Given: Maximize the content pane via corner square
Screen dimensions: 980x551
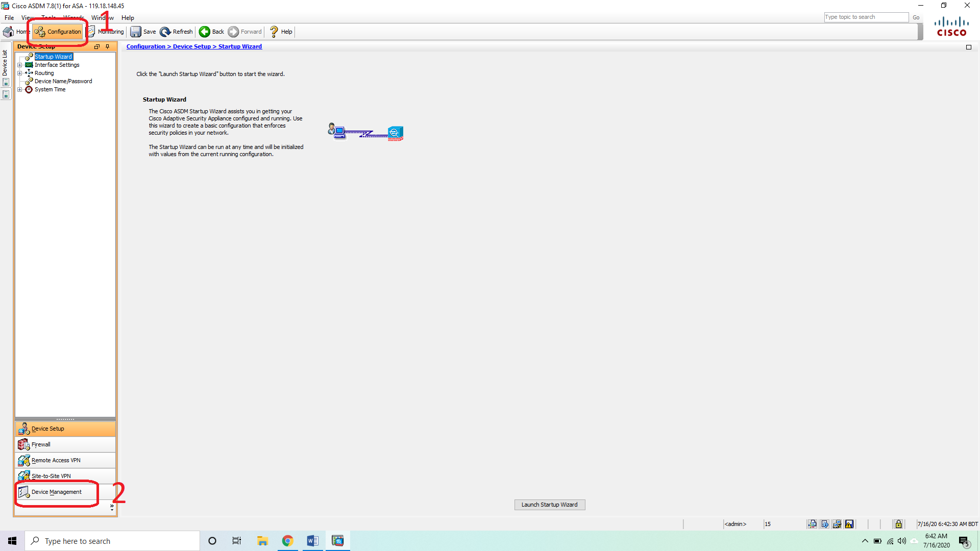Looking at the screenshot, I should pyautogui.click(x=969, y=47).
